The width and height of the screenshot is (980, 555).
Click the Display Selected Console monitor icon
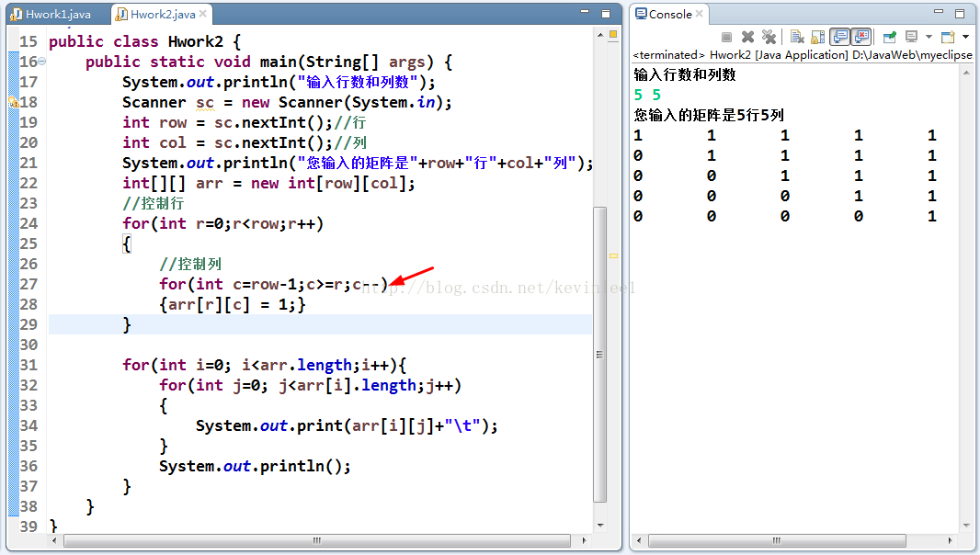click(912, 37)
